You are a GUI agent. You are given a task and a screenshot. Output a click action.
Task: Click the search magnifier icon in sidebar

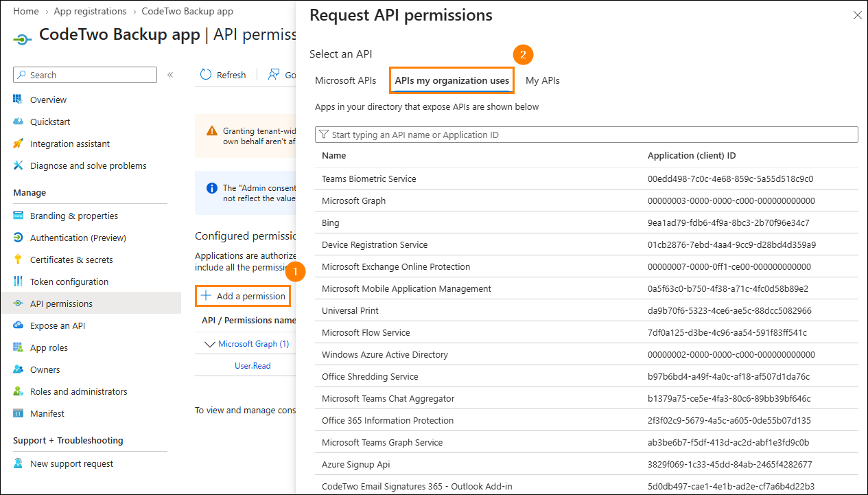coord(23,75)
